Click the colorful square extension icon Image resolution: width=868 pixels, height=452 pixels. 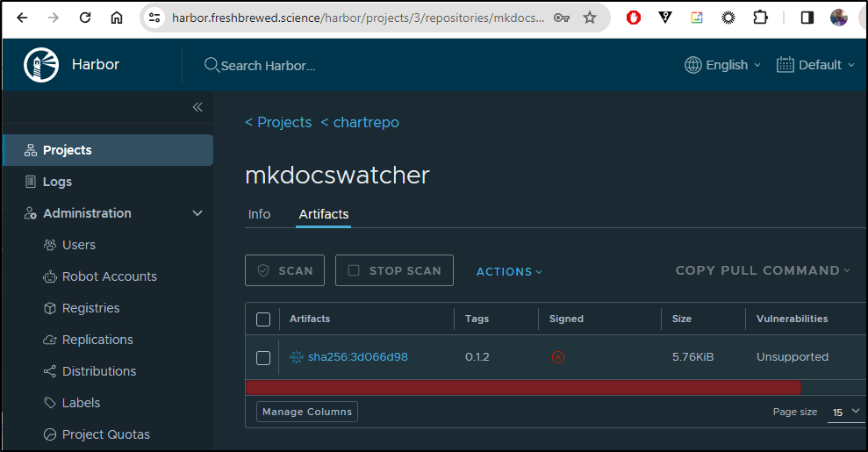click(x=696, y=18)
